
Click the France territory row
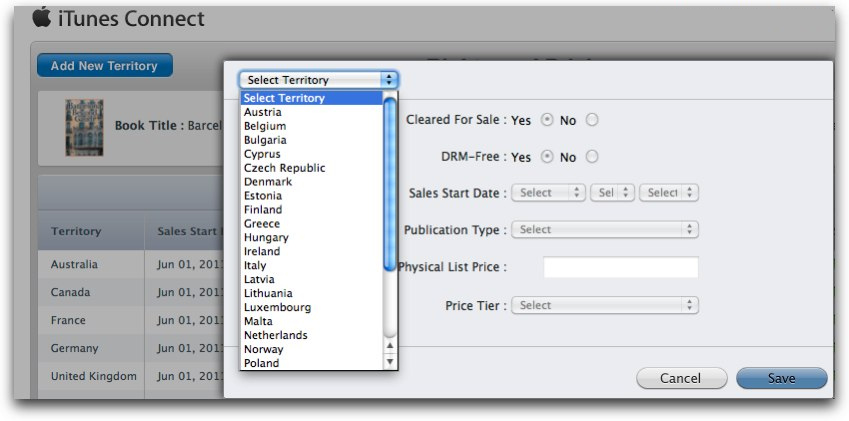pyautogui.click(x=131, y=320)
